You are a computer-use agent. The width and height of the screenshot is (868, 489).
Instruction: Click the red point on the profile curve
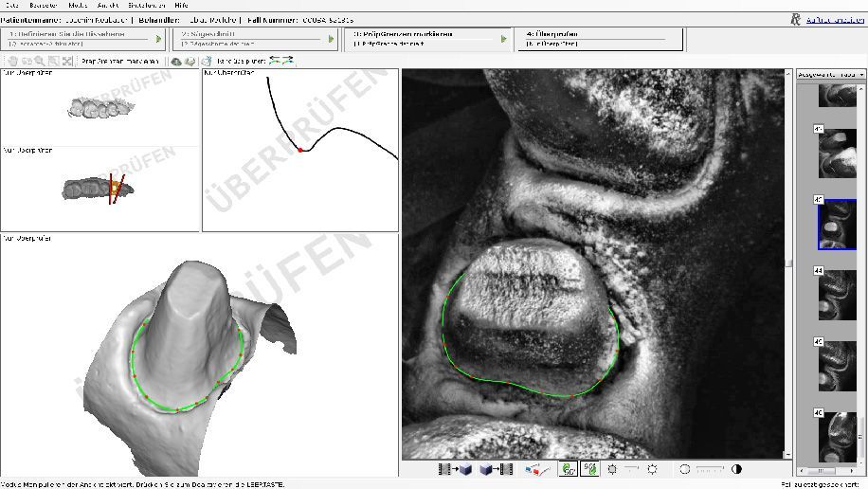pos(300,150)
